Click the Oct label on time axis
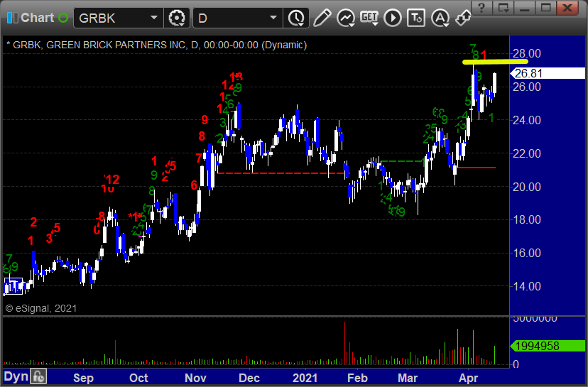The height and width of the screenshot is (387, 588). coord(138,378)
